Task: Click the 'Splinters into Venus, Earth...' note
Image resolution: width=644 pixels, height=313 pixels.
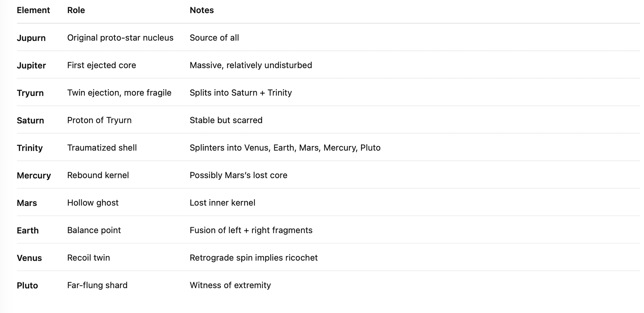Action: (x=285, y=148)
